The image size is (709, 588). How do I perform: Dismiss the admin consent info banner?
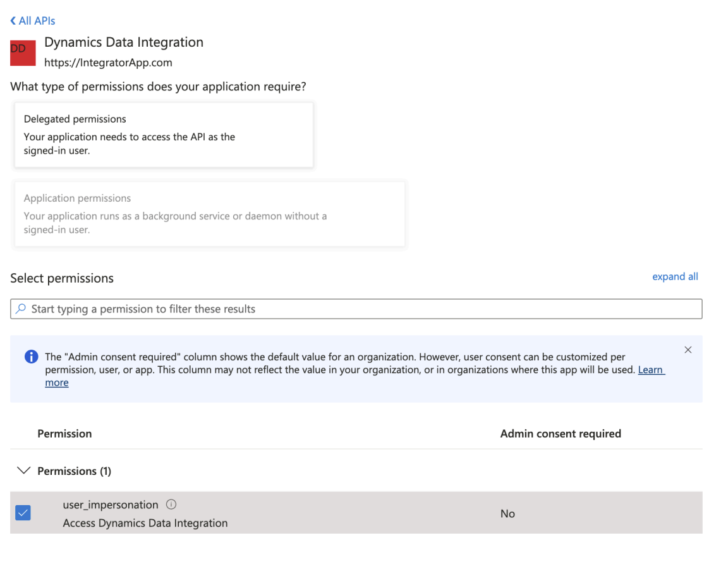[x=688, y=350]
